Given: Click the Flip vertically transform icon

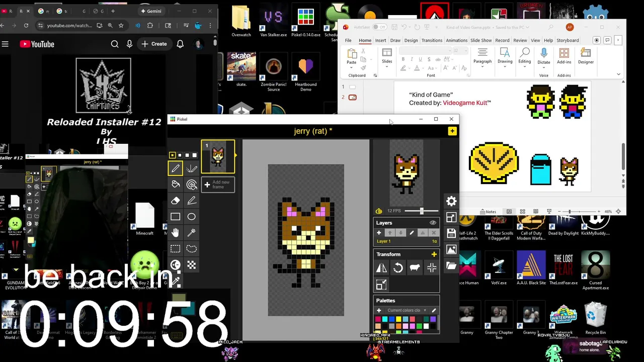Looking at the screenshot, I should (381, 268).
